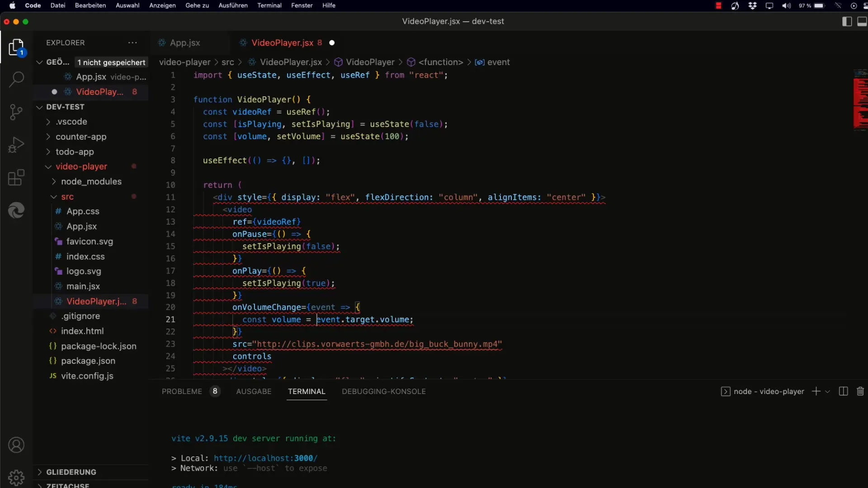
Task: Open terminal launch profile dropdown arrow
Action: 827,391
